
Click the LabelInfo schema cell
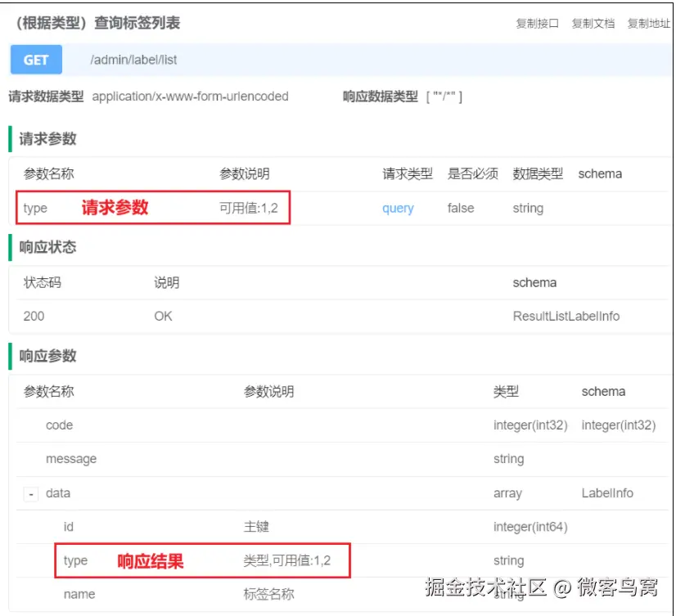[x=607, y=492]
